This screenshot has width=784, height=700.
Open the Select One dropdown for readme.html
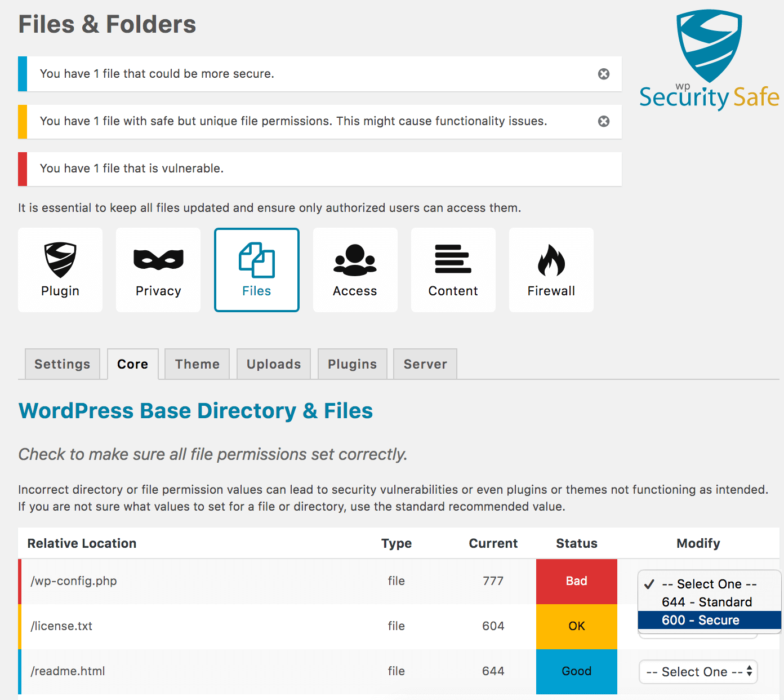pyautogui.click(x=698, y=671)
